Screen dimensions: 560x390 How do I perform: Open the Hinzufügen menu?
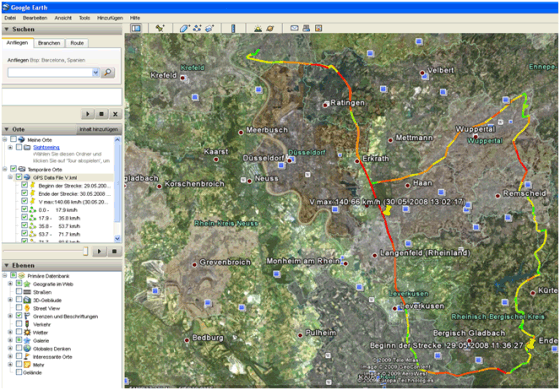pyautogui.click(x=110, y=18)
